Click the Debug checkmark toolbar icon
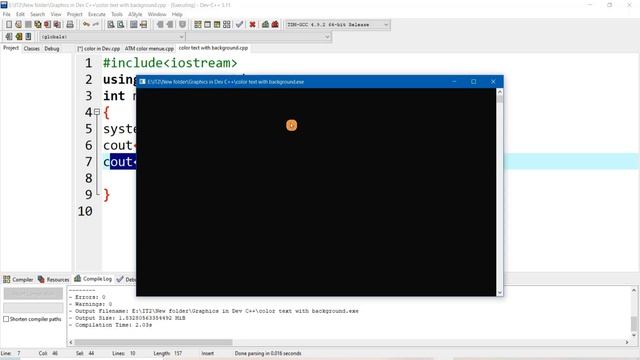Viewport: 640px width, 360px height. (240, 24)
